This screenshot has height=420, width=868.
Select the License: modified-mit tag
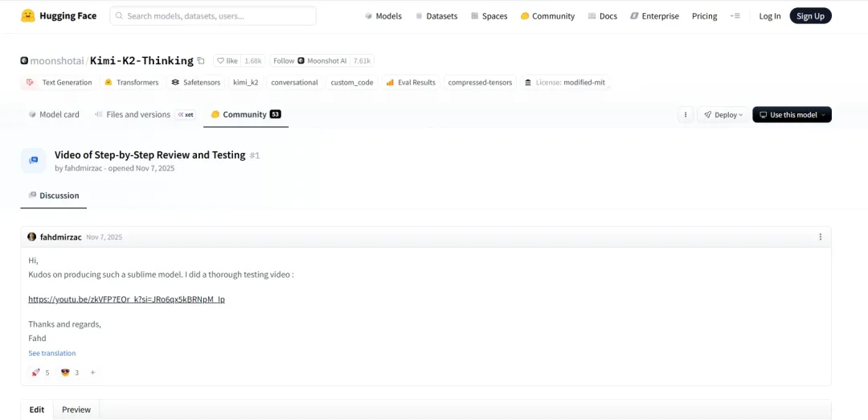[565, 83]
